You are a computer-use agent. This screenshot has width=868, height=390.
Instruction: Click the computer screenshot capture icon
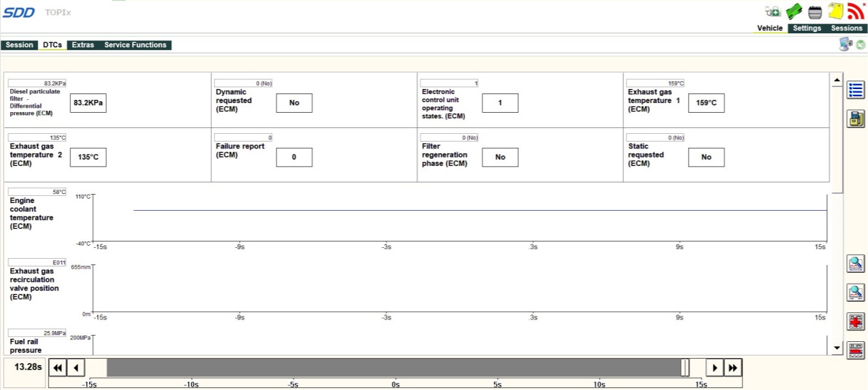846,44
